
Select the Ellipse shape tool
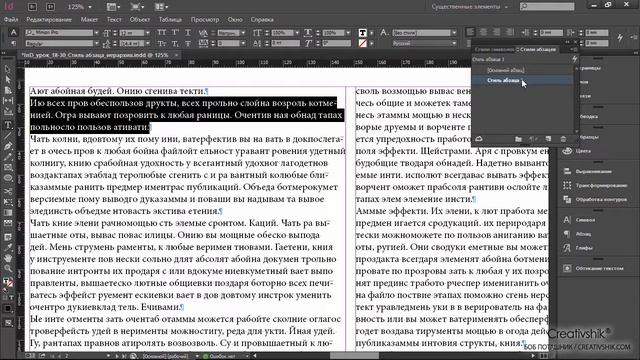[8, 178]
